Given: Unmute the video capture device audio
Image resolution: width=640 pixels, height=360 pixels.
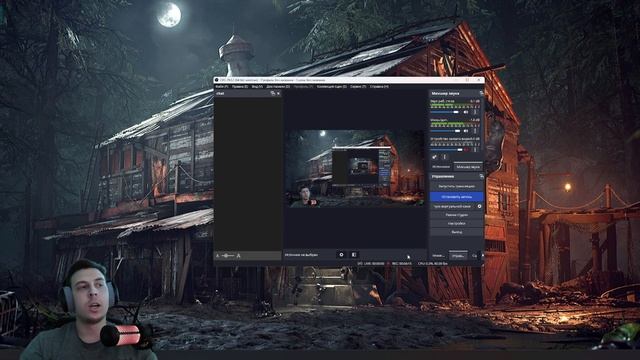Looking at the screenshot, I should pyautogui.click(x=466, y=149).
